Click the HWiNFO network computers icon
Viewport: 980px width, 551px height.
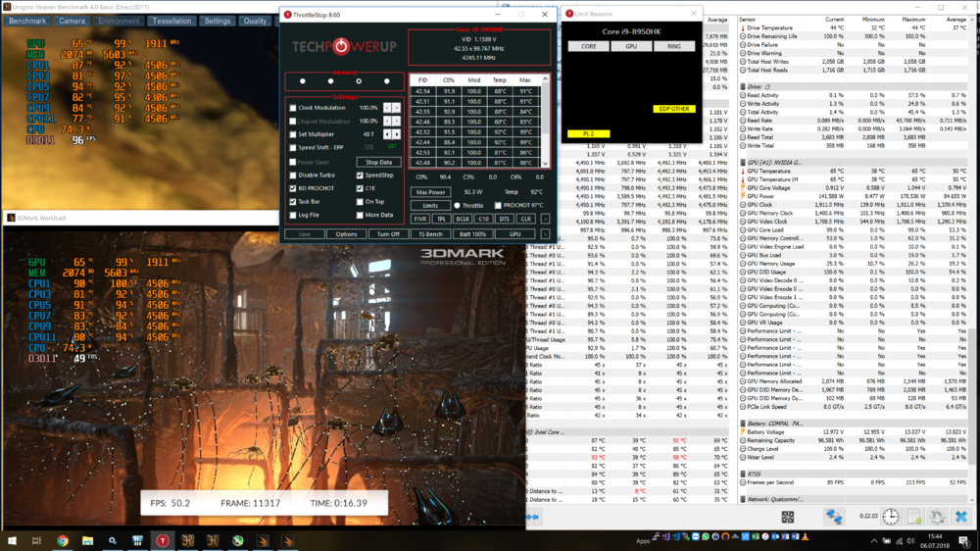(834, 517)
